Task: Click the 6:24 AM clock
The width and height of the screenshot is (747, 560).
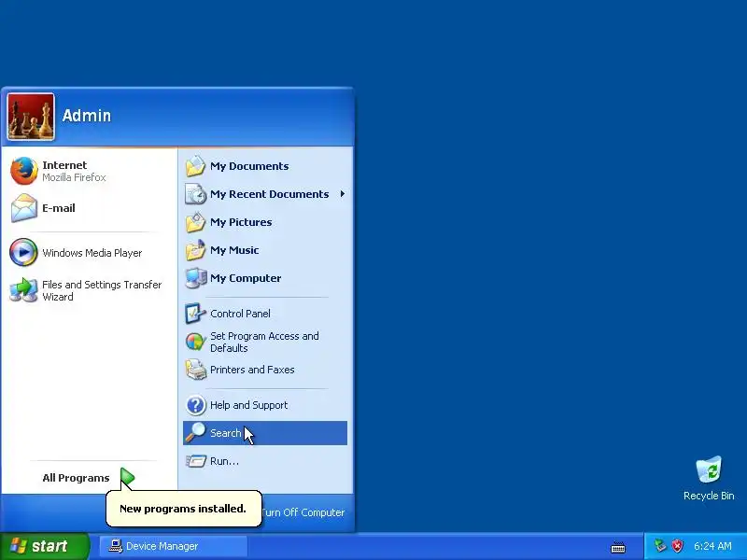Action: click(x=712, y=546)
